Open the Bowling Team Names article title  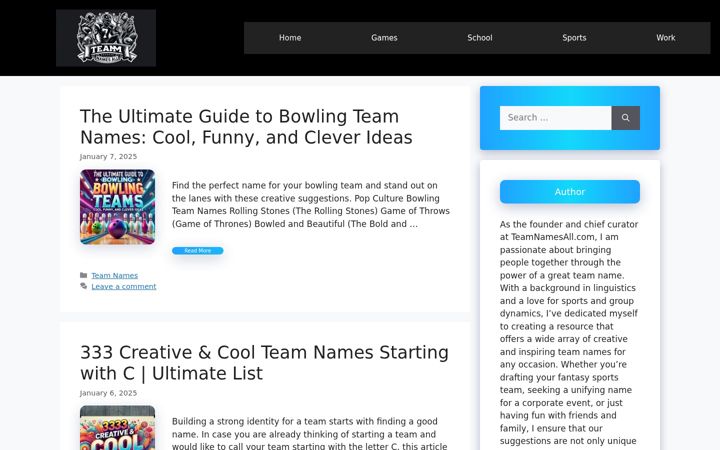pyautogui.click(x=246, y=127)
